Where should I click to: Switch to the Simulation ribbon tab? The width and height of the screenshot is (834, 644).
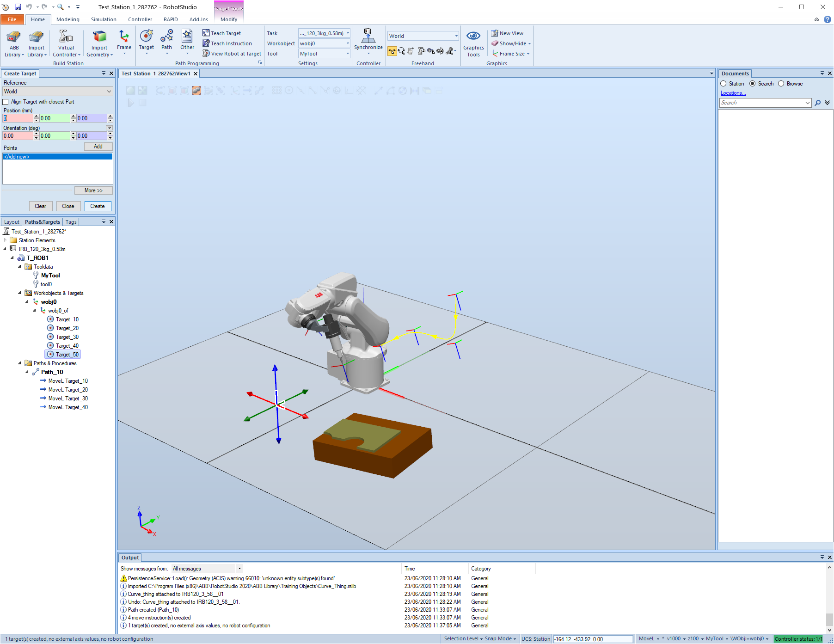pos(104,19)
